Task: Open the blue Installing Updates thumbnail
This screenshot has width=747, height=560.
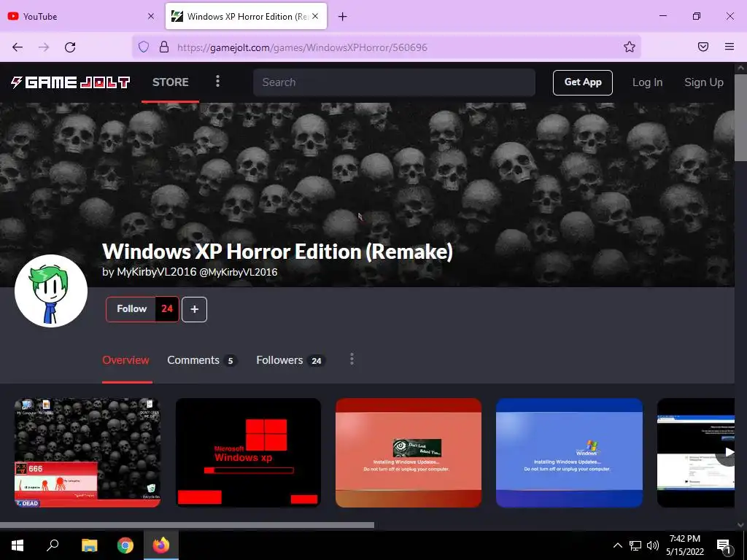Action: tap(569, 452)
